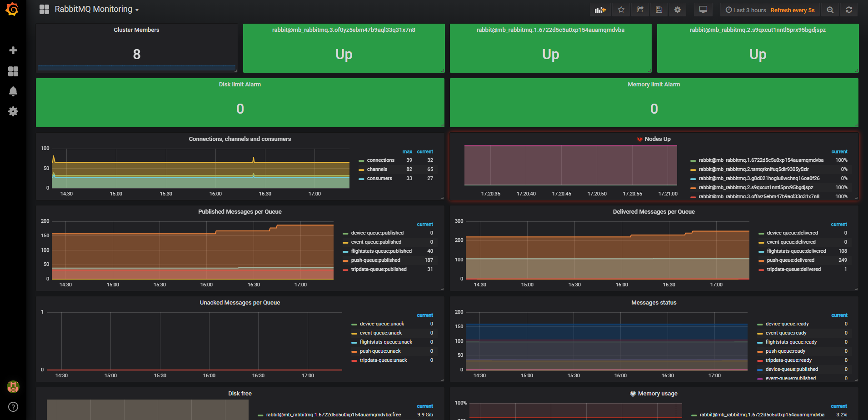Cycle view mode with monitor icon
The width and height of the screenshot is (868, 420).
703,10
